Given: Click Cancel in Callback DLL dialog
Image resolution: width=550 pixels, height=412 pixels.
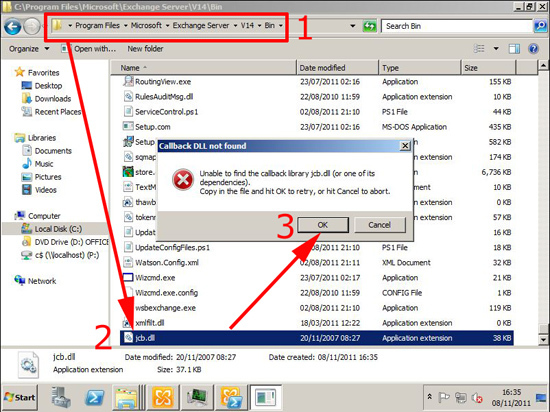Looking at the screenshot, I should [x=380, y=225].
